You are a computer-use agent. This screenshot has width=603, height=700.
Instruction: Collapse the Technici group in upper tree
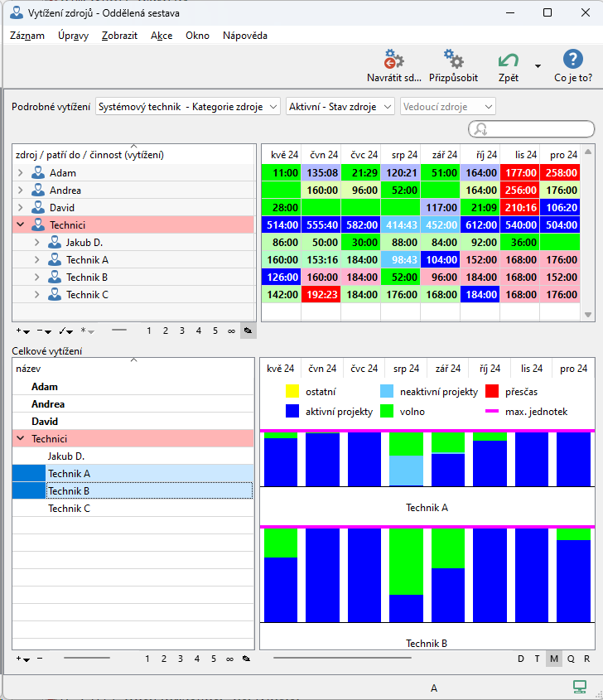pyautogui.click(x=21, y=225)
